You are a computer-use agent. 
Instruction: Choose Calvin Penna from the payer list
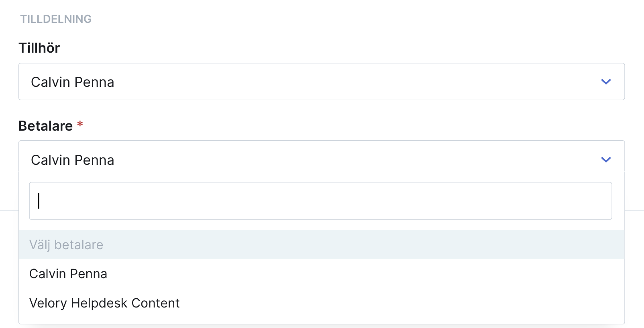tap(322, 274)
